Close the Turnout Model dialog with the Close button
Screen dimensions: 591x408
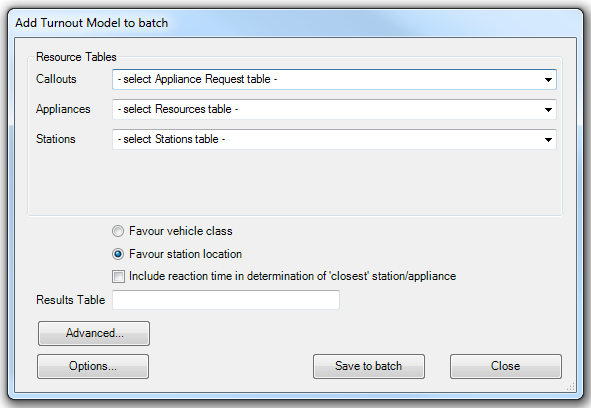[506, 366]
